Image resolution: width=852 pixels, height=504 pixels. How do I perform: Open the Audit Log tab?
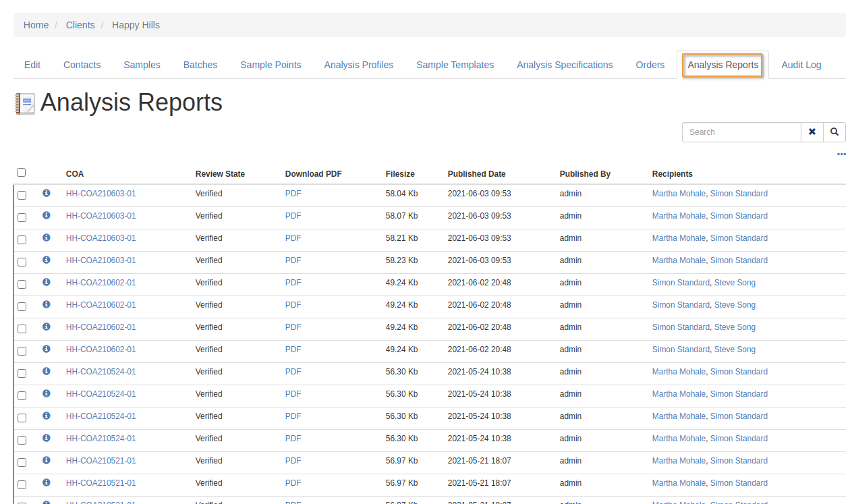point(801,65)
